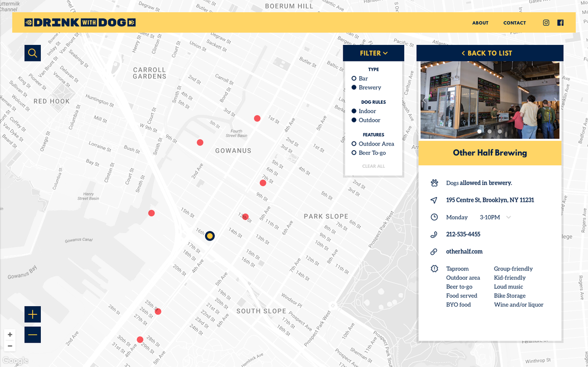Select the red map marker near 1st St

[257, 118]
